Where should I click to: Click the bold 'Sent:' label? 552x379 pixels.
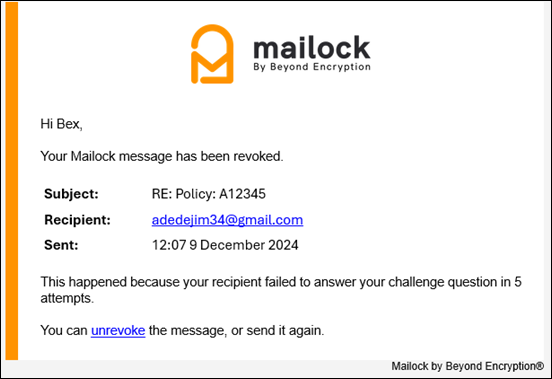[x=61, y=245]
